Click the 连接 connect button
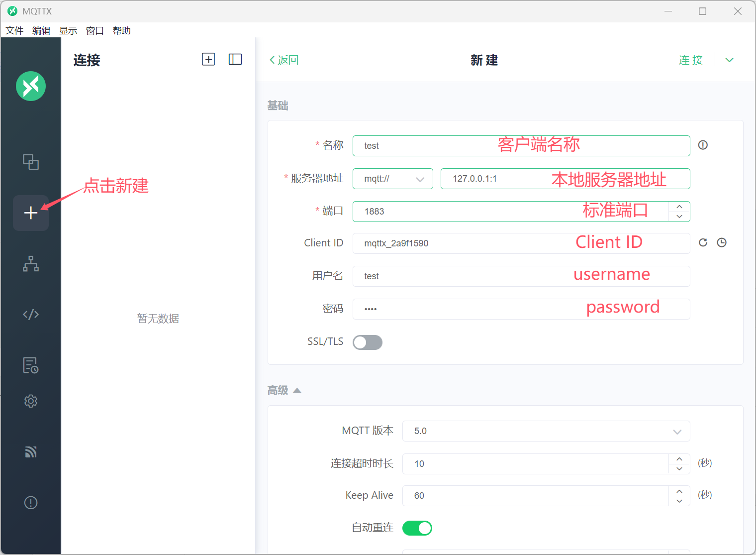Image resolution: width=756 pixels, height=555 pixels. (x=691, y=60)
